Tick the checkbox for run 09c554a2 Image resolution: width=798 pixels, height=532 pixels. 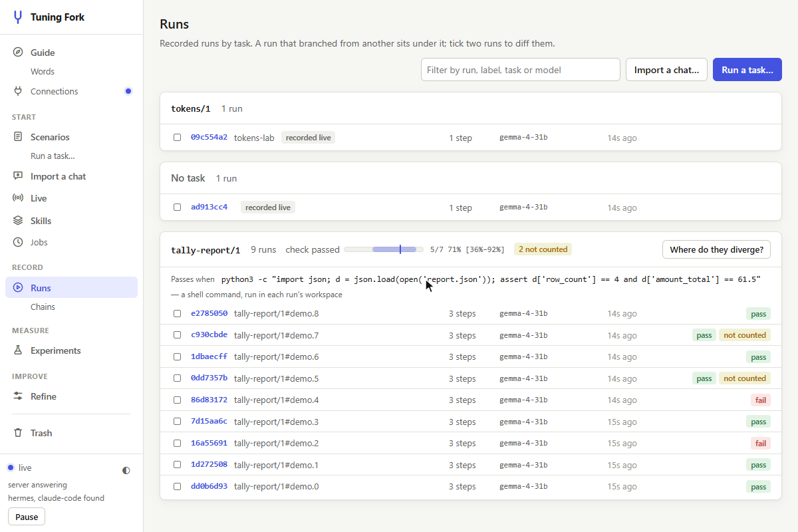tap(178, 138)
